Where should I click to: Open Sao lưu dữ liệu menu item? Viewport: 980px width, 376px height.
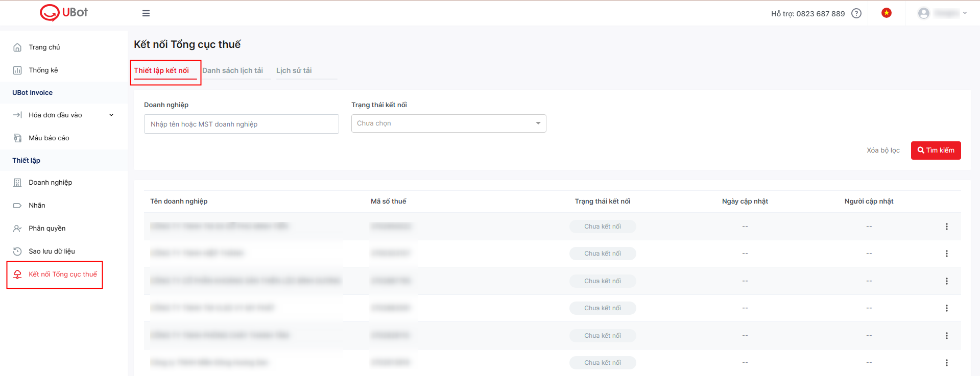point(52,251)
